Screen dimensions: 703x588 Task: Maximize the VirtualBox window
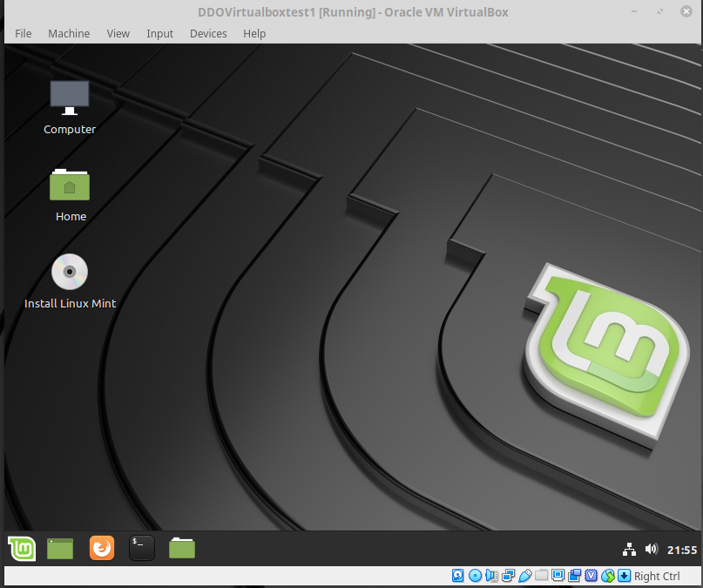coord(660,11)
